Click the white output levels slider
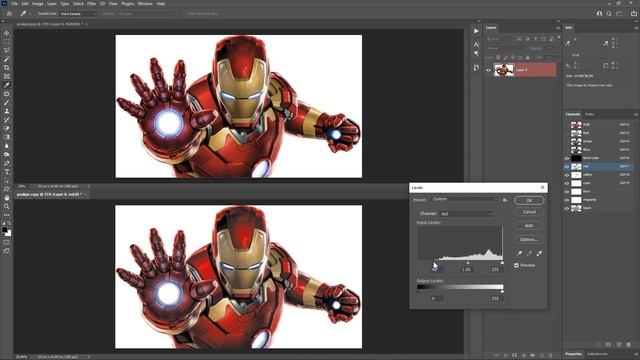 [502, 291]
